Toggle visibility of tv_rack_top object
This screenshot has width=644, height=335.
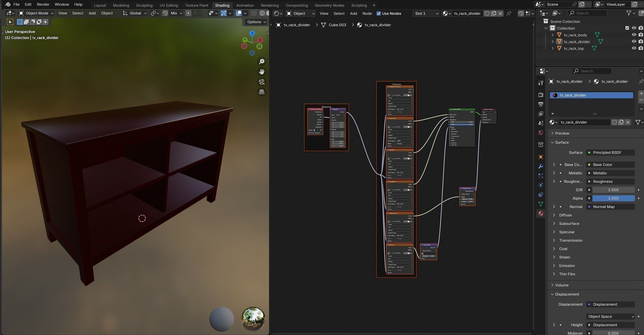coord(634,48)
